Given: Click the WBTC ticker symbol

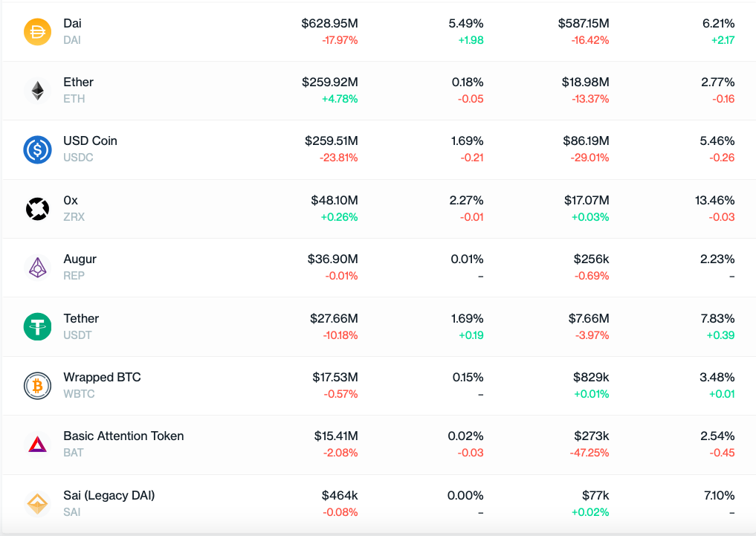Looking at the screenshot, I should [79, 394].
